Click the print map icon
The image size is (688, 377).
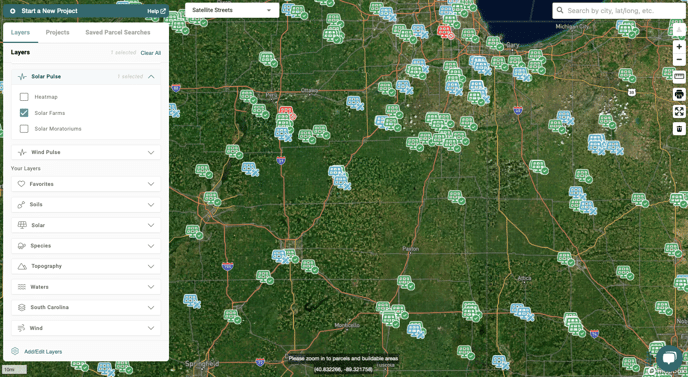click(x=679, y=94)
